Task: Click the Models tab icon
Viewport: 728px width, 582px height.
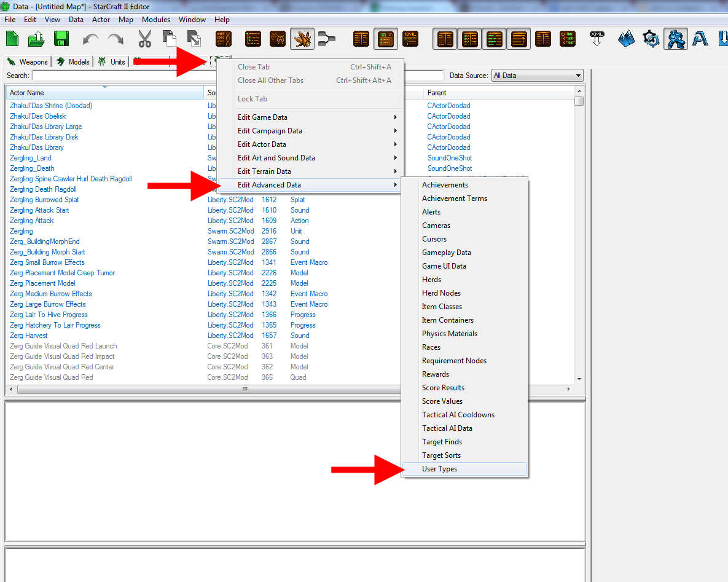Action: 61,62
